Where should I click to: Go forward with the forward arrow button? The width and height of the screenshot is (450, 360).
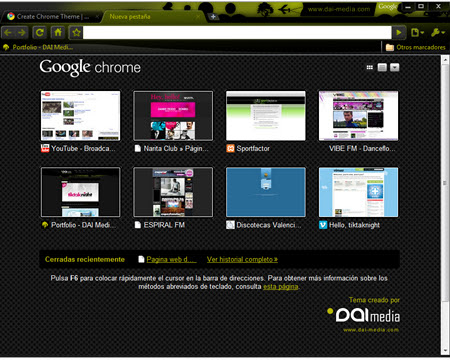22,32
